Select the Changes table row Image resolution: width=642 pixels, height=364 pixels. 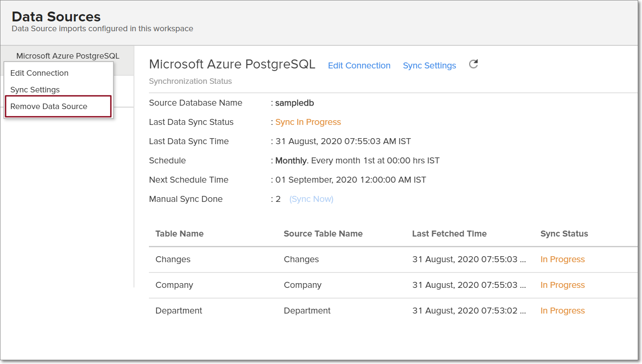click(173, 259)
